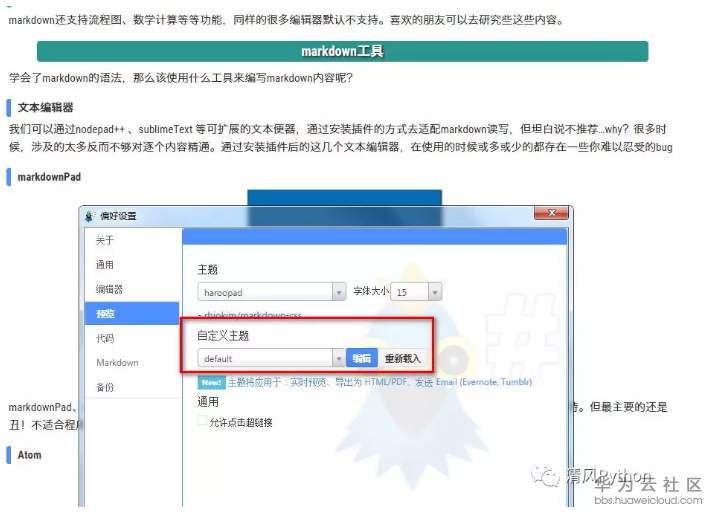The width and height of the screenshot is (716, 515).
Task: Click the theme note about 实时预览 export
Action: tap(379, 382)
